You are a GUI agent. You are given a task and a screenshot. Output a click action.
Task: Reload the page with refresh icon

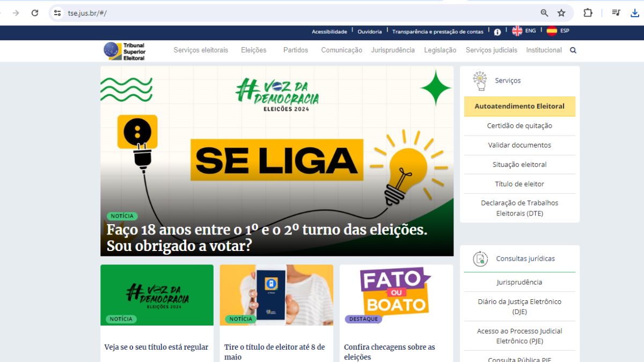point(35,13)
